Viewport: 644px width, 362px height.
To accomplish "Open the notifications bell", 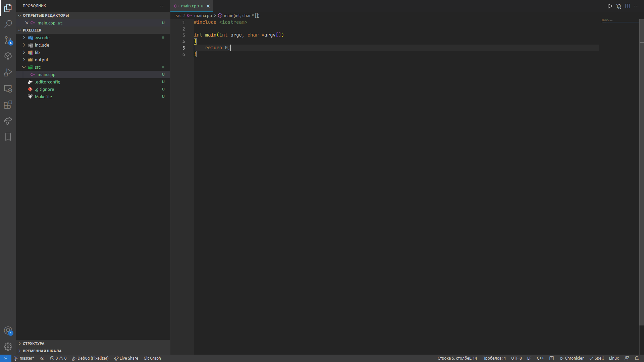I will click(637, 358).
